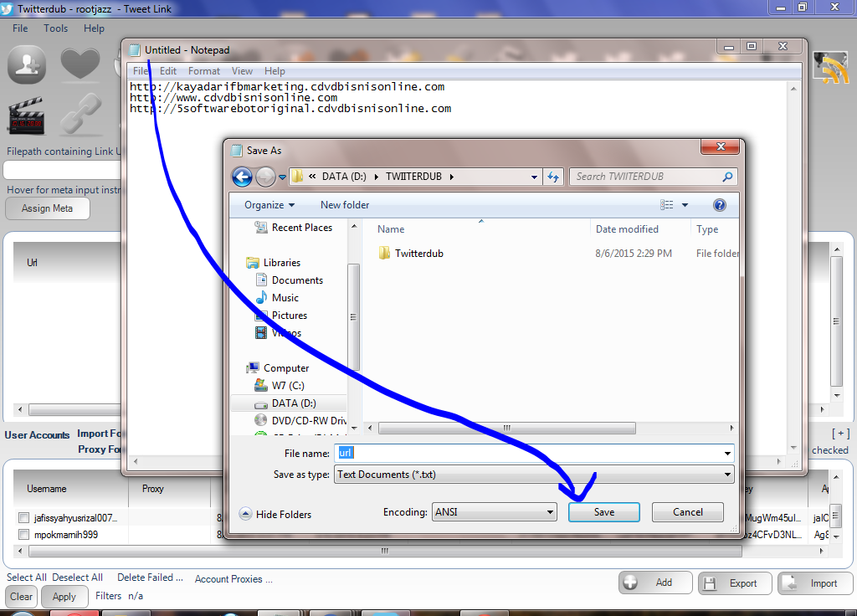Expand the TWIITERDUB breadcrumb arrow
This screenshot has height=616, width=857.
pyautogui.click(x=451, y=177)
